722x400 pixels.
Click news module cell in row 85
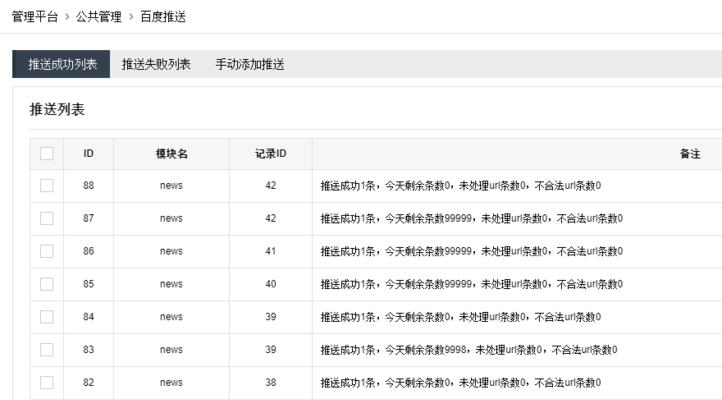coord(171,284)
